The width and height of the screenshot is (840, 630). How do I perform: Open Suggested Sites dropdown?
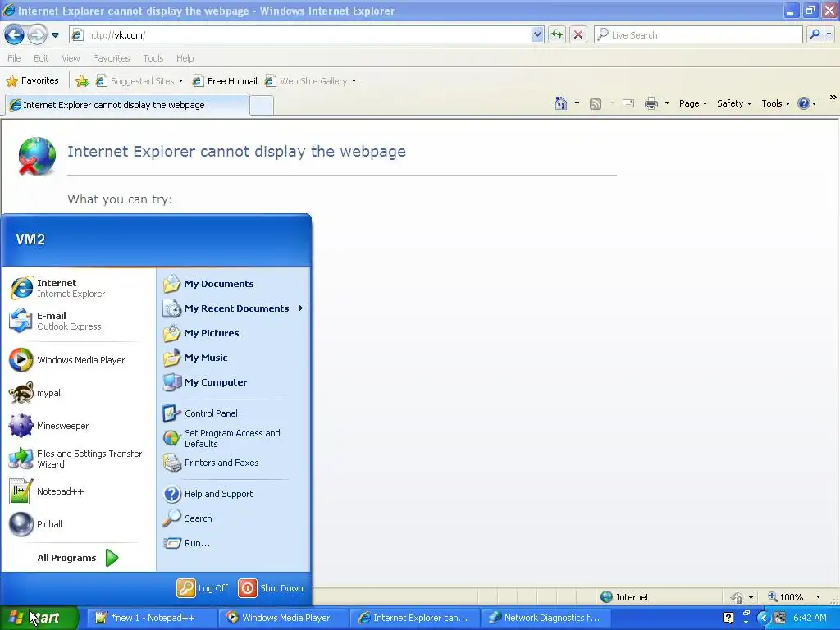pyautogui.click(x=139, y=81)
